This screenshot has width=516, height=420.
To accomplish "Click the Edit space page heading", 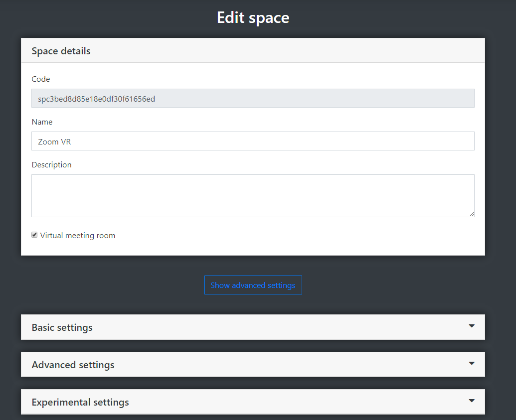I will pos(253,18).
